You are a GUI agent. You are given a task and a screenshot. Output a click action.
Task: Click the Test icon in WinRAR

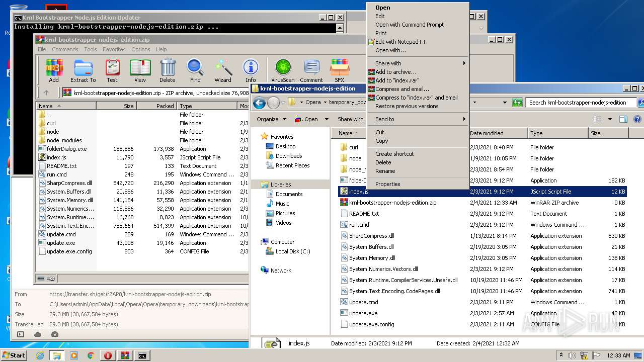pos(112,70)
